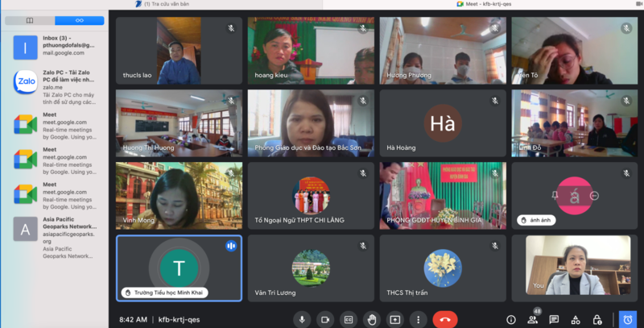644x328 pixels.
Task: Click the 'Linh Đỗ' name label
Action: pyautogui.click(x=530, y=147)
